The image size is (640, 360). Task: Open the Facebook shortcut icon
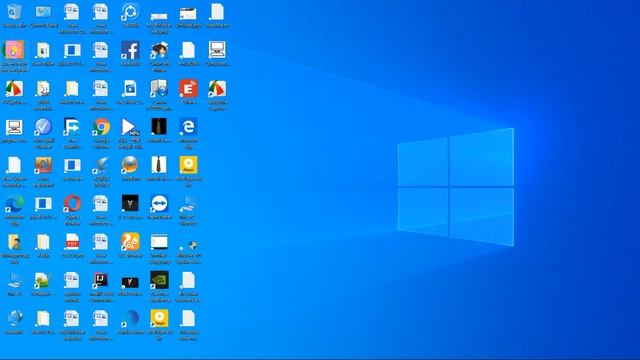pos(130,50)
